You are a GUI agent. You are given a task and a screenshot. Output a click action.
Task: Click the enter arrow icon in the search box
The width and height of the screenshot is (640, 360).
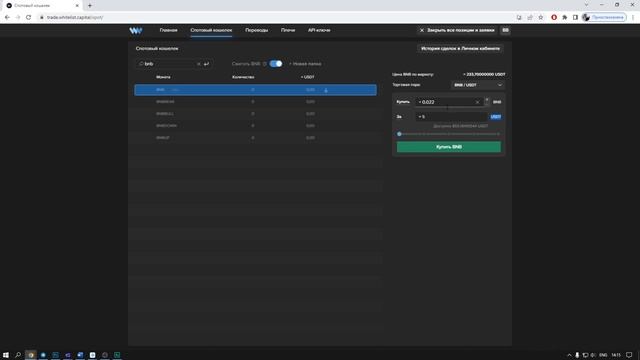click(207, 64)
